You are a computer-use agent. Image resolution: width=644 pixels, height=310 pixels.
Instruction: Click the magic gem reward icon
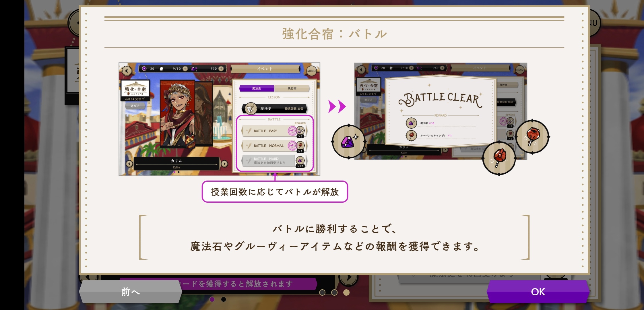pos(348,141)
